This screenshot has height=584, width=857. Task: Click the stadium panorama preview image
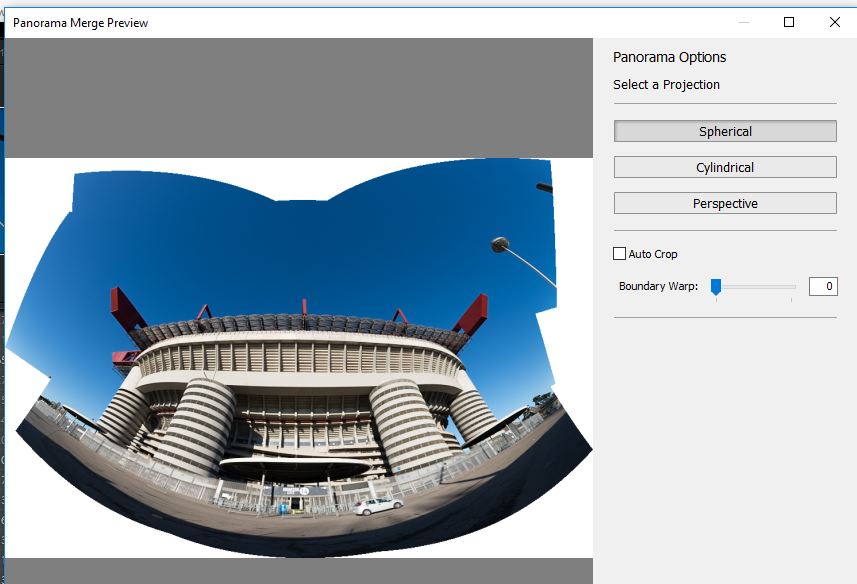298,358
